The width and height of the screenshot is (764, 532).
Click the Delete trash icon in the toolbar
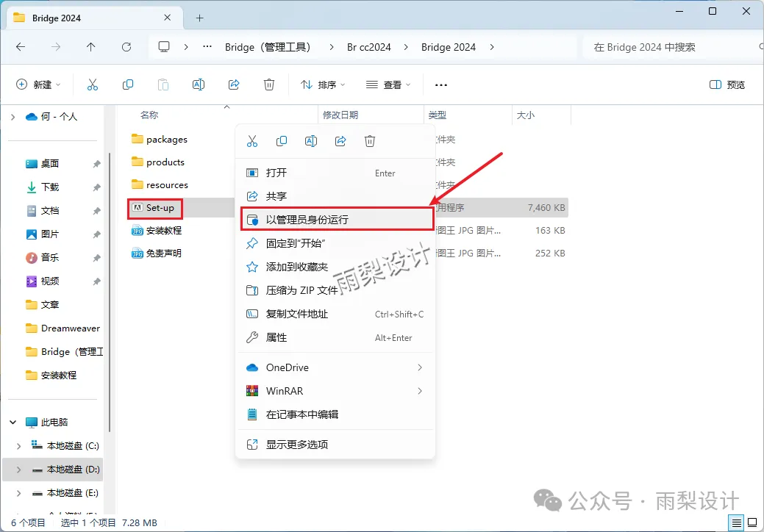[269, 85]
